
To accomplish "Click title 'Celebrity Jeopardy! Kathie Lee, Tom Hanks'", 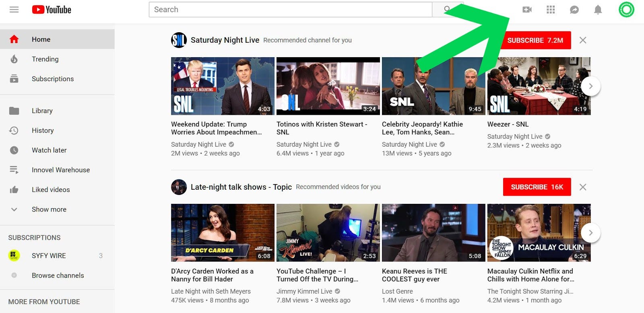I will pyautogui.click(x=423, y=128).
